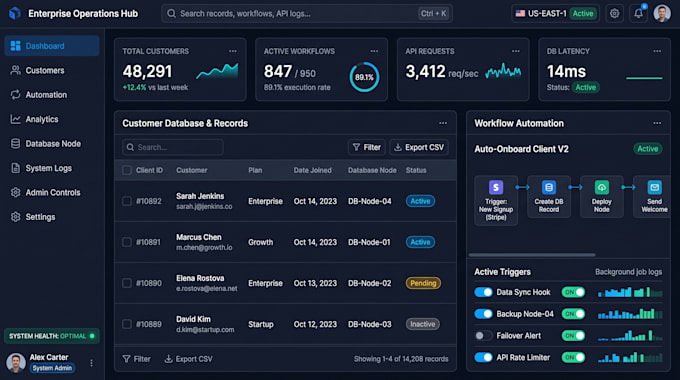The height and width of the screenshot is (380, 680).
Task: Sort by Date Joined column header
Action: (312, 170)
